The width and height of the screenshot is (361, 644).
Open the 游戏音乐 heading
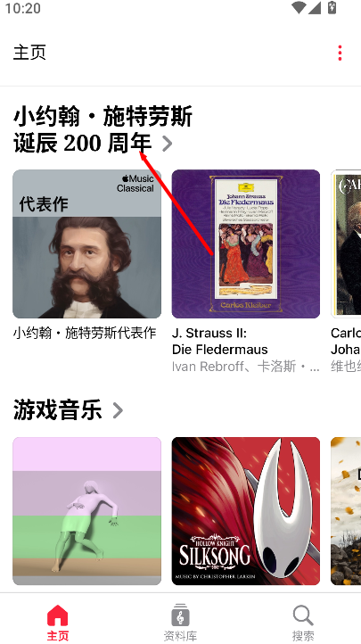[x=57, y=409]
